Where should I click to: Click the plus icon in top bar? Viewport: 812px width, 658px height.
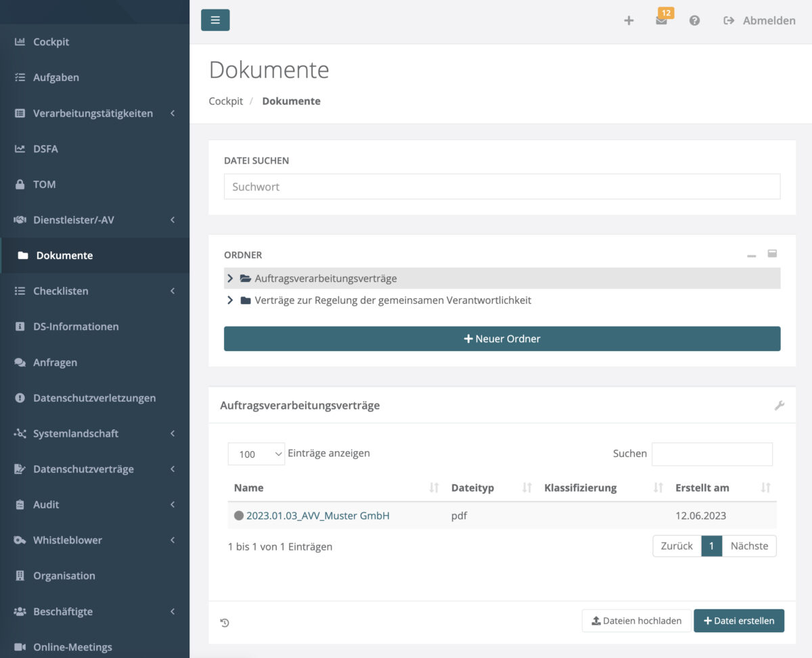629,21
